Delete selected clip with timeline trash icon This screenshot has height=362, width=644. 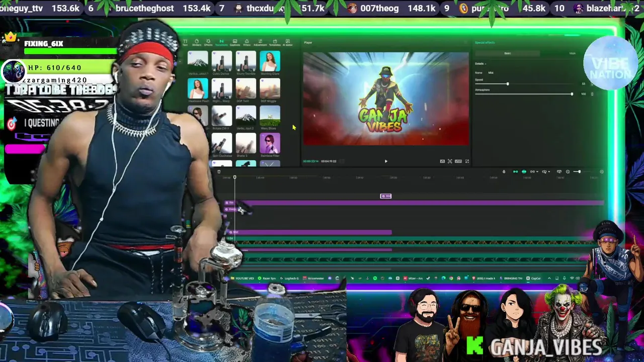(x=219, y=172)
